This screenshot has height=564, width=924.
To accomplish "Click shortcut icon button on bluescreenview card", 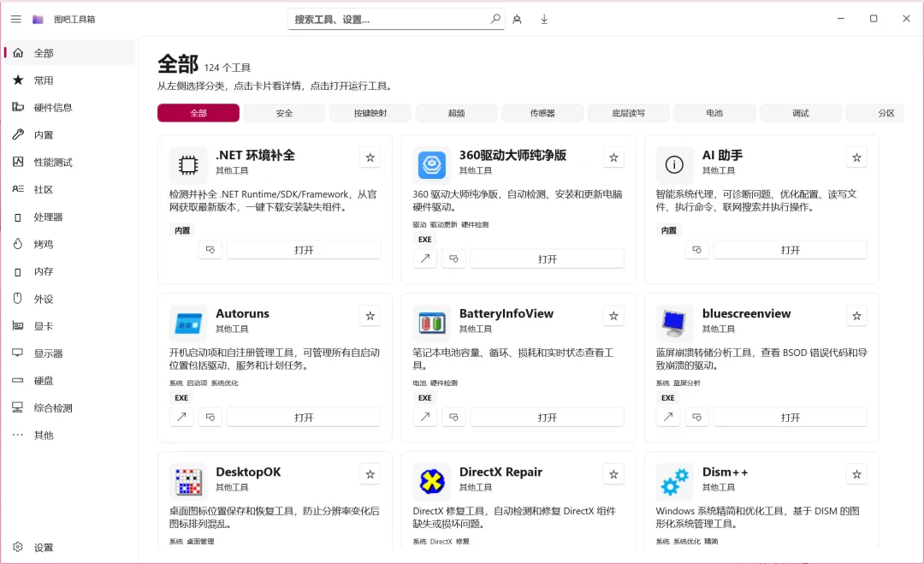I will 697,417.
